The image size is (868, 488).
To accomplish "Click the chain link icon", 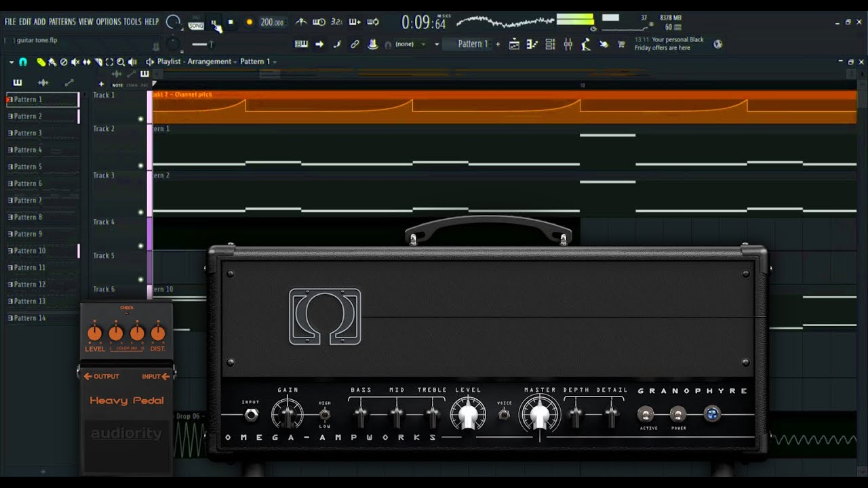I will [x=355, y=44].
